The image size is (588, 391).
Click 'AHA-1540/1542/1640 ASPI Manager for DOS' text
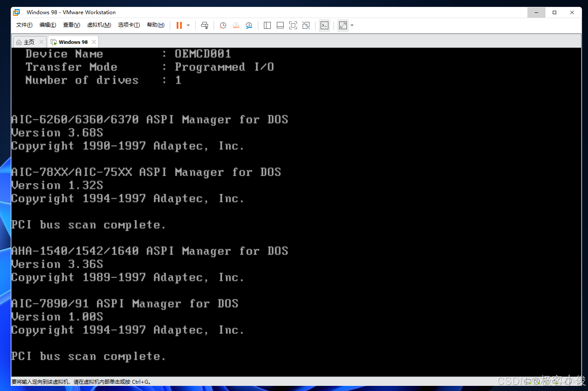pyautogui.click(x=150, y=251)
